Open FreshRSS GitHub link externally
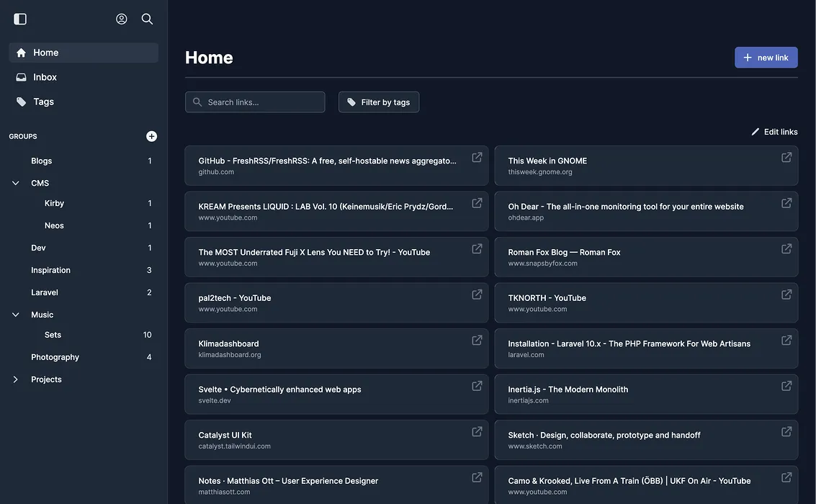Viewport: 816px width, 504px height. coord(477,158)
